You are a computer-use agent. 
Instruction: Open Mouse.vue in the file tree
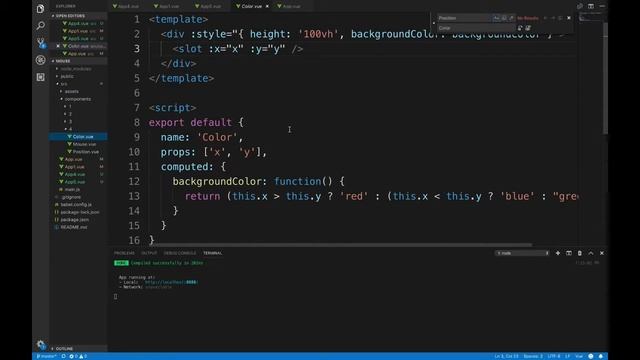click(85, 144)
